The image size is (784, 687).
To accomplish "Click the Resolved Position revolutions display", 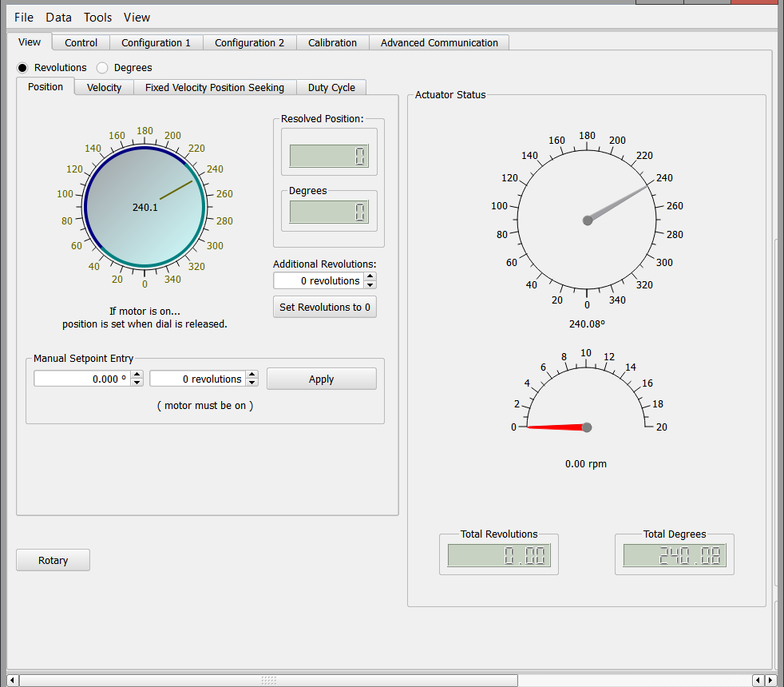I will pos(329,156).
